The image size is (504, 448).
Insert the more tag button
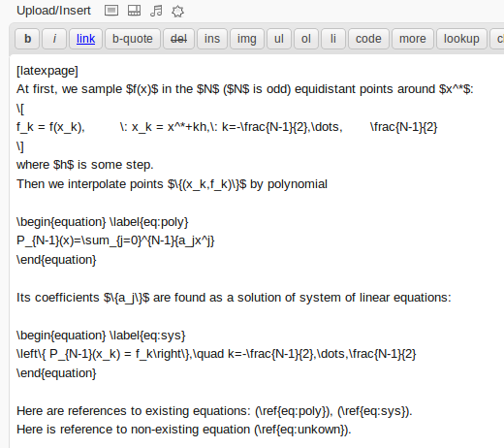pos(413,39)
